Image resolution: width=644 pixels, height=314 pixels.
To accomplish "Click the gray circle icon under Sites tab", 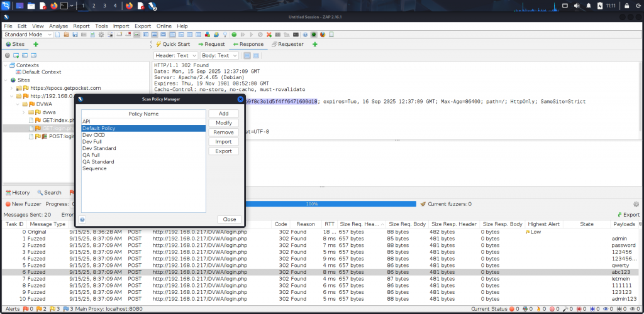I will (7, 55).
